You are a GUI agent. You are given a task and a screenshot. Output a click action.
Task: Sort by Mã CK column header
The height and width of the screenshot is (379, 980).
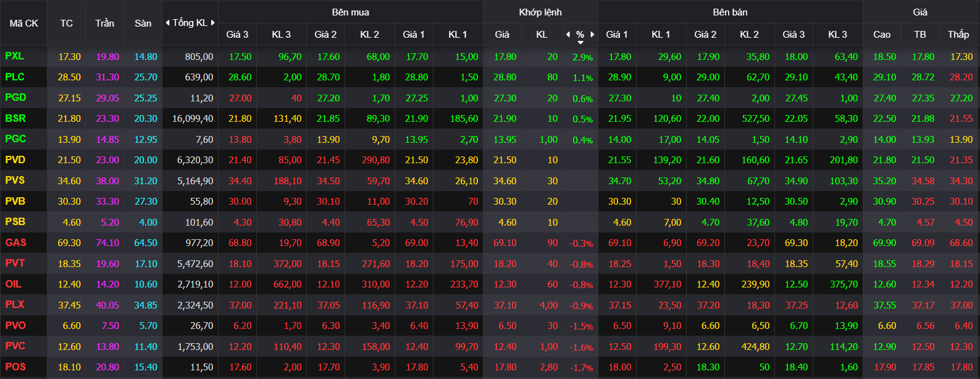tap(23, 23)
